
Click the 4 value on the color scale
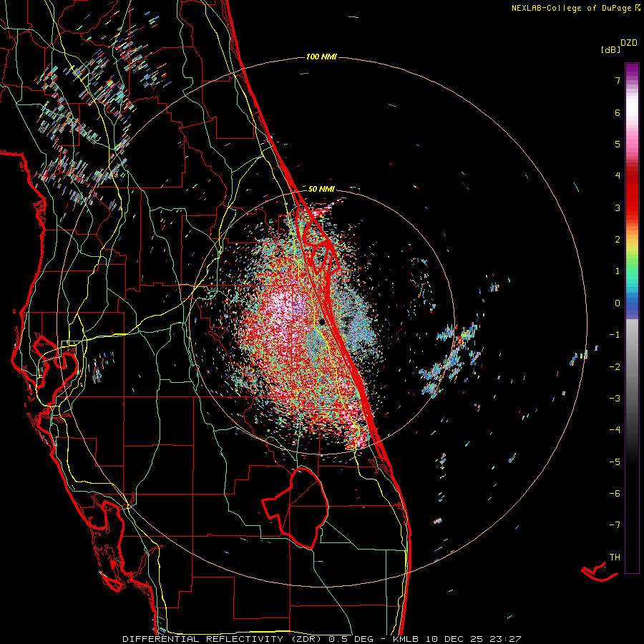tap(618, 176)
